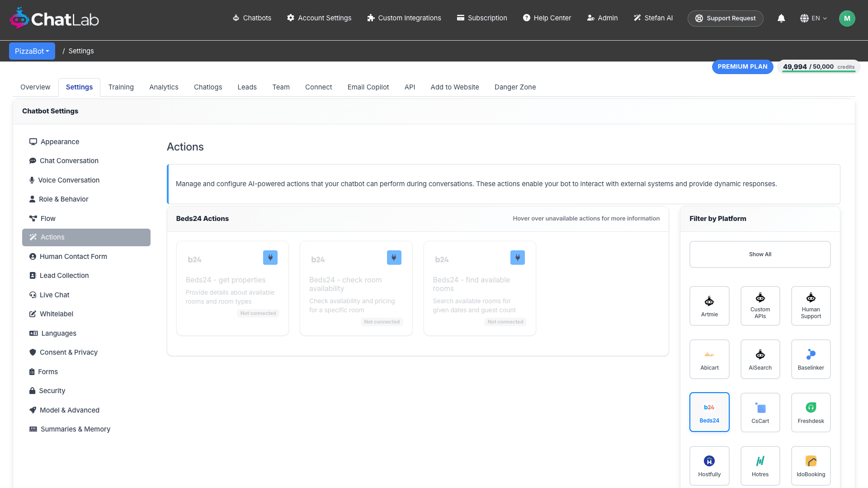The height and width of the screenshot is (488, 868).
Task: Select the Freshdesk platform filter
Action: pos(811,413)
